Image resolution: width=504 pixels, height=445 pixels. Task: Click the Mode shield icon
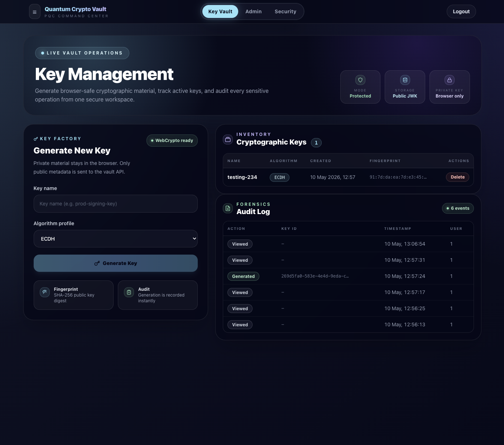(x=360, y=80)
